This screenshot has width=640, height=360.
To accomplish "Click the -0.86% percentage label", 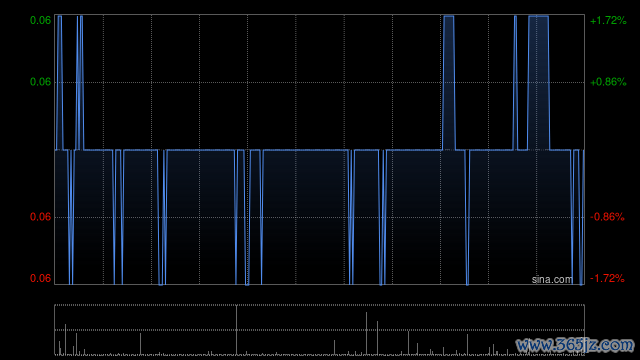I will pyautogui.click(x=607, y=217).
